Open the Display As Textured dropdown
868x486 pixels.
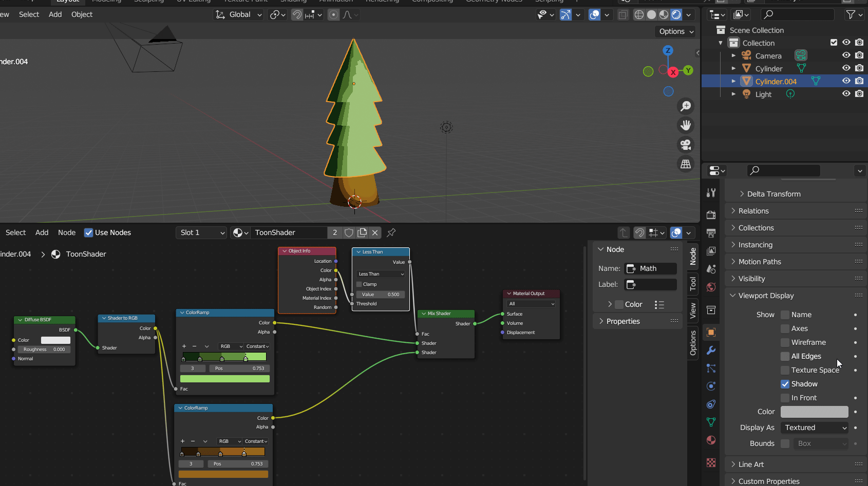point(815,427)
